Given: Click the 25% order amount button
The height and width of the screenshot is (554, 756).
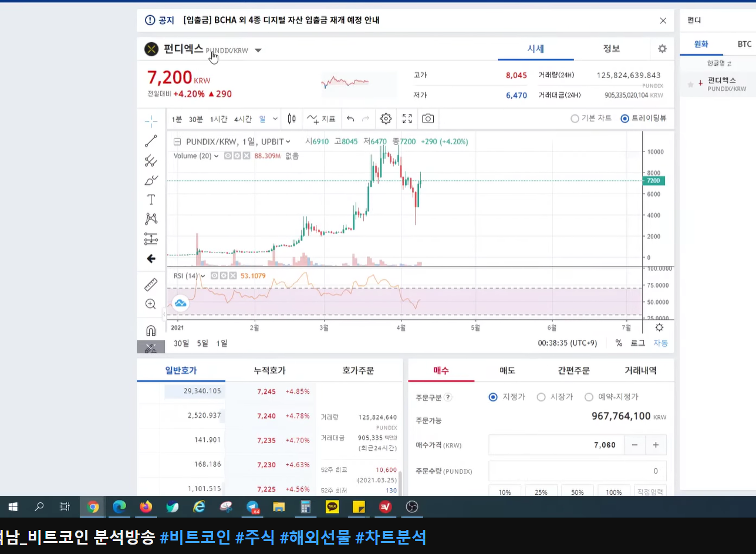Looking at the screenshot, I should [x=541, y=492].
